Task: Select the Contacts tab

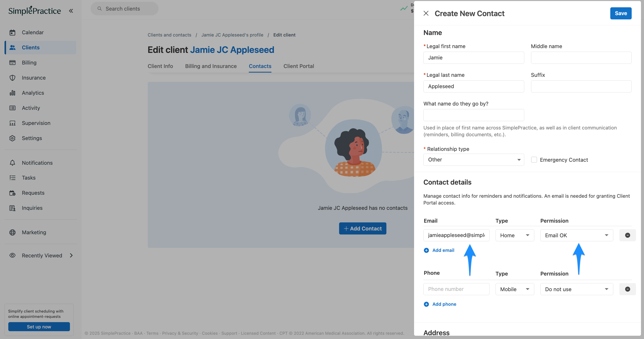Action: [260, 66]
